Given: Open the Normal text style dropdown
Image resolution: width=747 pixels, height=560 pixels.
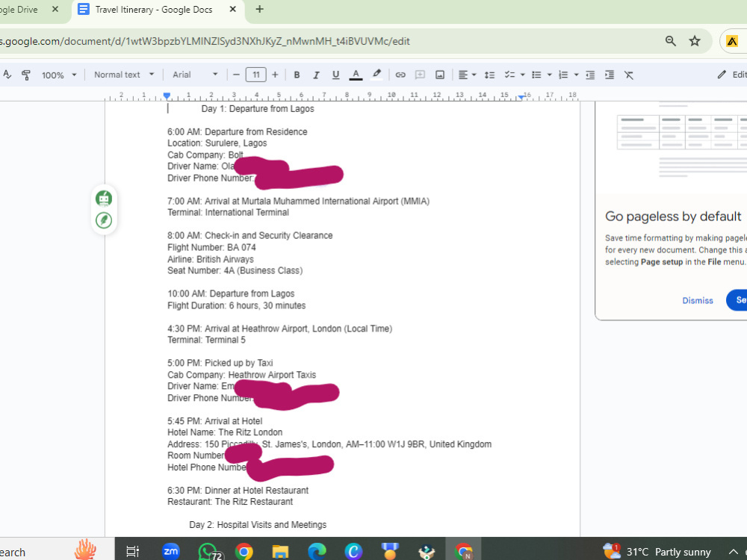Looking at the screenshot, I should 124,75.
